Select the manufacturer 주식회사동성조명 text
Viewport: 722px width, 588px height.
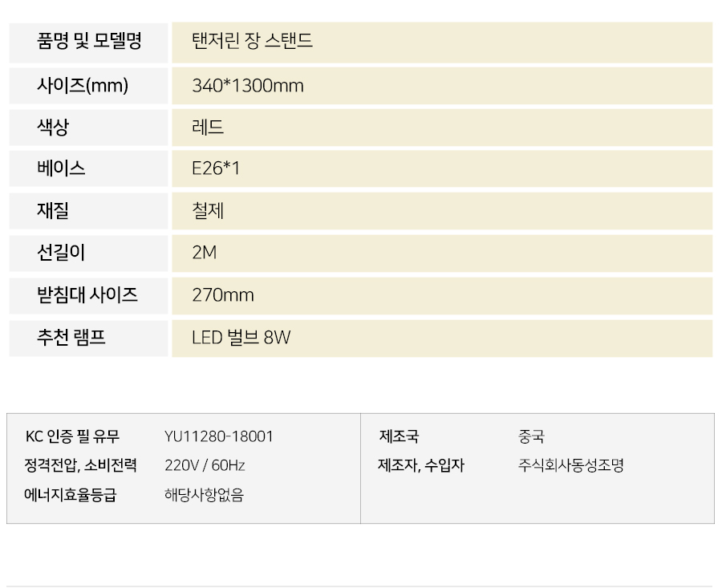coord(570,465)
